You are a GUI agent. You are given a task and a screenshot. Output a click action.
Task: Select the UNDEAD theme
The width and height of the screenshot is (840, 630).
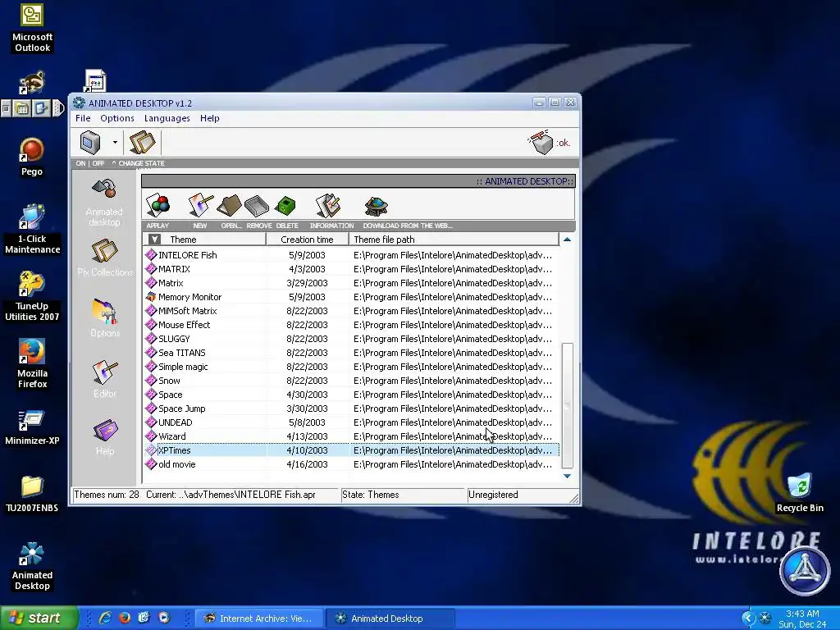pyautogui.click(x=351, y=422)
